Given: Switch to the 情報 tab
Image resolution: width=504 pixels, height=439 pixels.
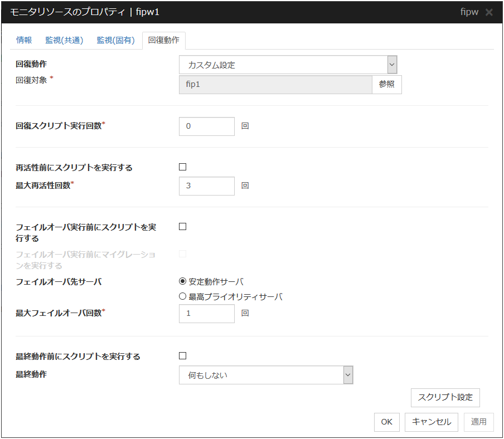Looking at the screenshot, I should pyautogui.click(x=24, y=40).
